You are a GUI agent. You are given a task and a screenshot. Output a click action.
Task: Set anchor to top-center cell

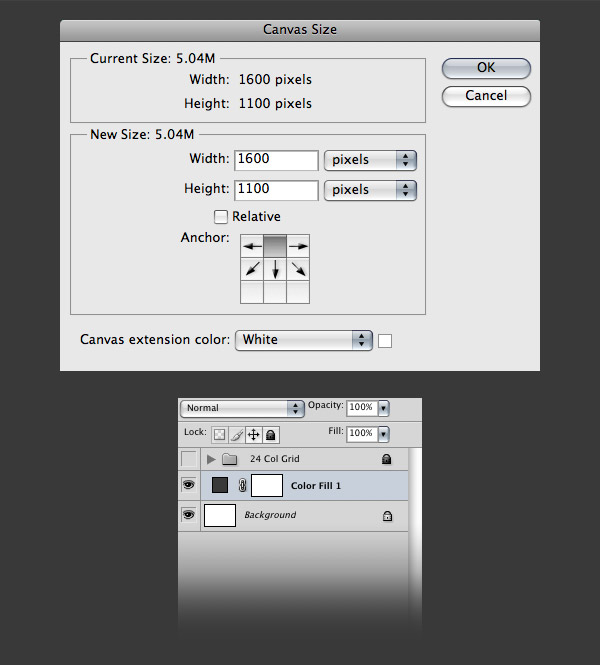click(x=275, y=246)
